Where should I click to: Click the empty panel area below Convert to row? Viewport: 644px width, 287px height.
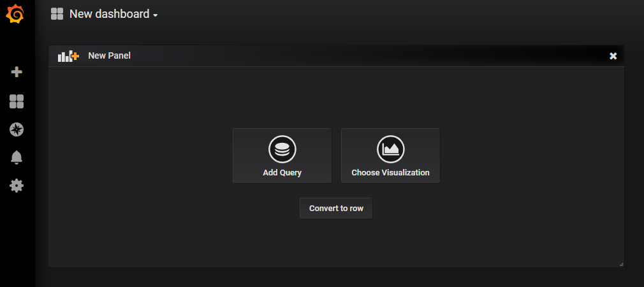pyautogui.click(x=336, y=246)
